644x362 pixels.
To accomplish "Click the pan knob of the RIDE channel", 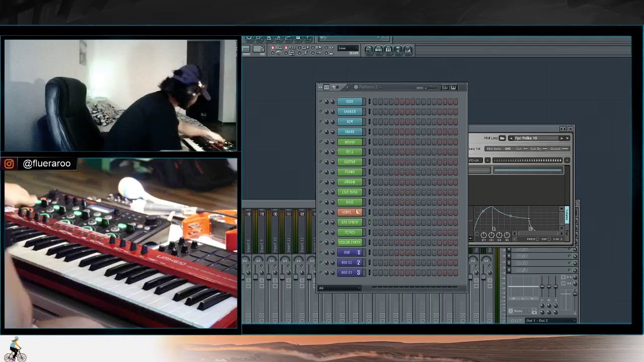I will coord(326,102).
